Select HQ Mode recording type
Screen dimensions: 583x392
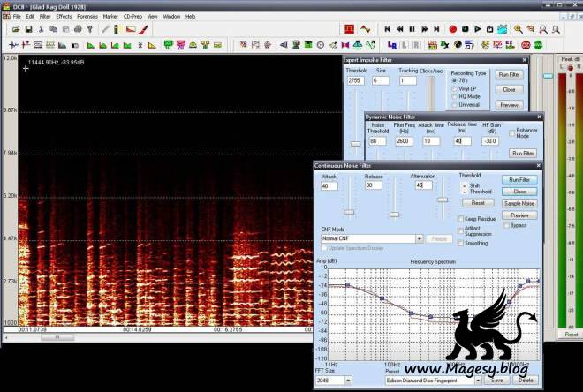pos(454,96)
